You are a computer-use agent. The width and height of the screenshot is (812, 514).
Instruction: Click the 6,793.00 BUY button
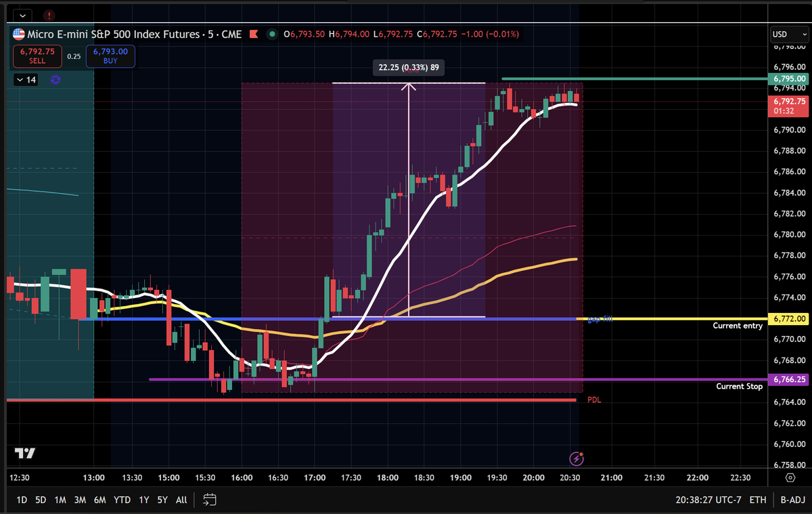click(110, 56)
